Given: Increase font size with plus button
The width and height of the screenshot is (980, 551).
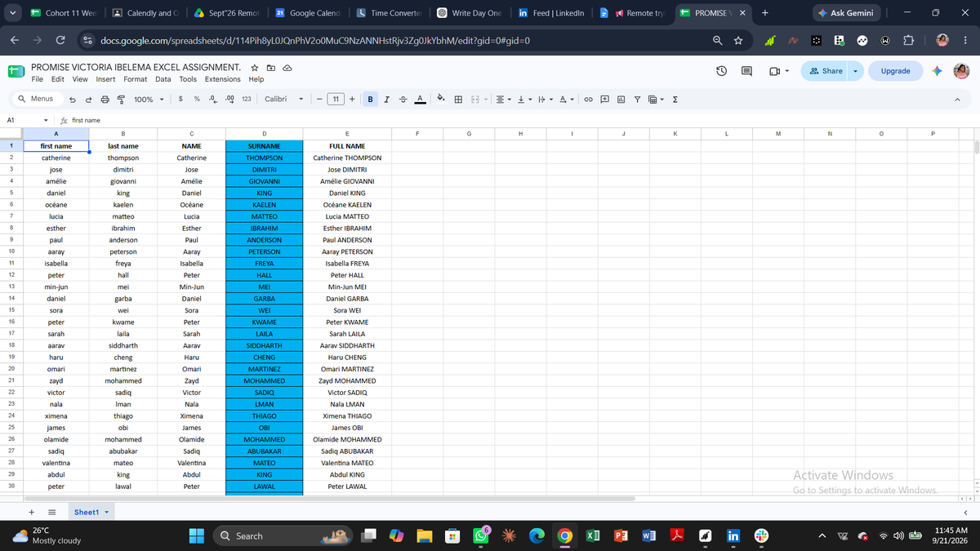Looking at the screenshot, I should tap(352, 99).
